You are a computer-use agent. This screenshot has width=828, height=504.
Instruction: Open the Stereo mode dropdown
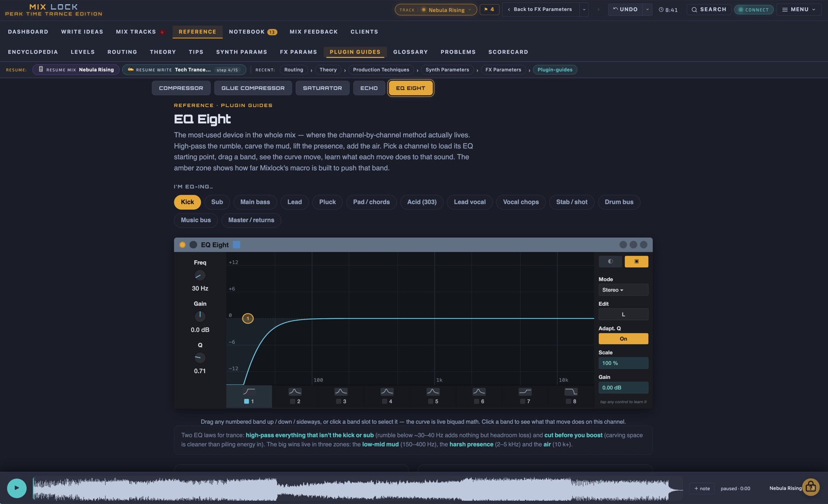pos(623,290)
